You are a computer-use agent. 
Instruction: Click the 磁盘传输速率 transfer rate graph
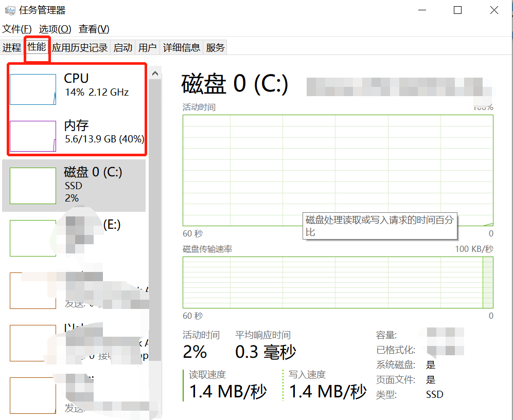pyautogui.click(x=338, y=282)
